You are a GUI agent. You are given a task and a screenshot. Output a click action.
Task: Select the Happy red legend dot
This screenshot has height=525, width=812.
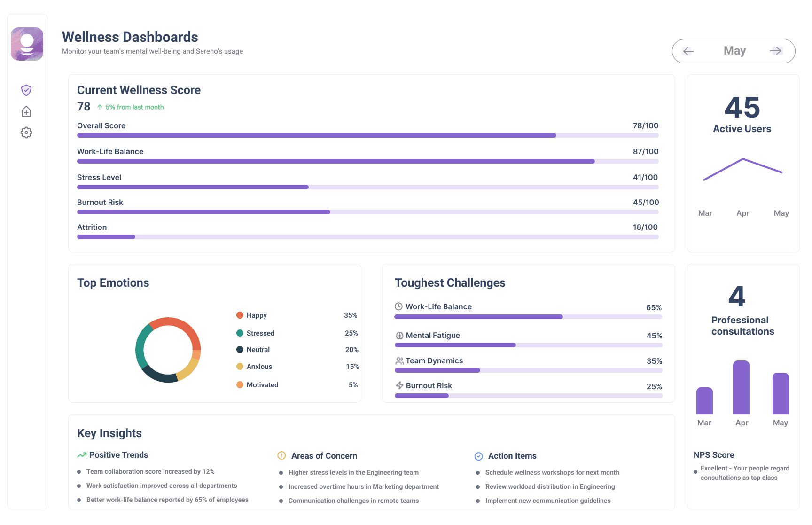(240, 315)
